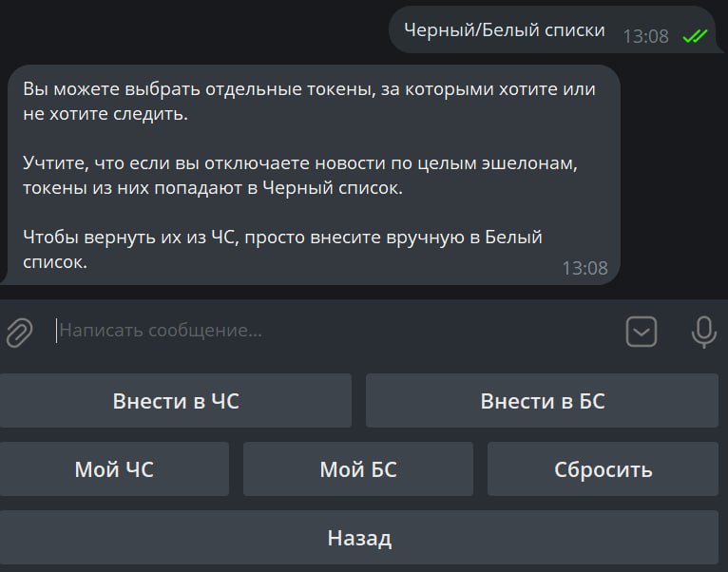Click the paragraph starting 'Вы можете выбрать'
The width and height of the screenshot is (728, 572).
309,102
